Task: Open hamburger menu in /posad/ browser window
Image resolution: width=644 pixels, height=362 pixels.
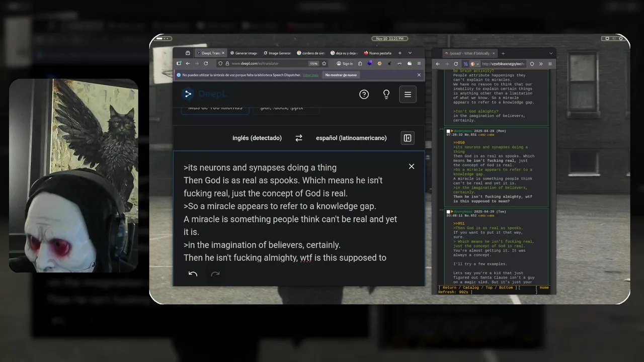Action: [x=550, y=64]
